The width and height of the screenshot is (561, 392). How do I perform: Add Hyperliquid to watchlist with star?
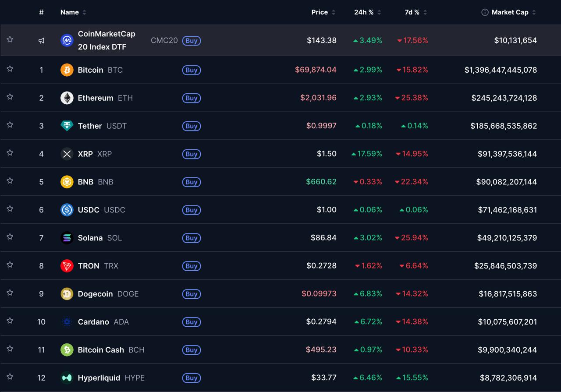10,377
